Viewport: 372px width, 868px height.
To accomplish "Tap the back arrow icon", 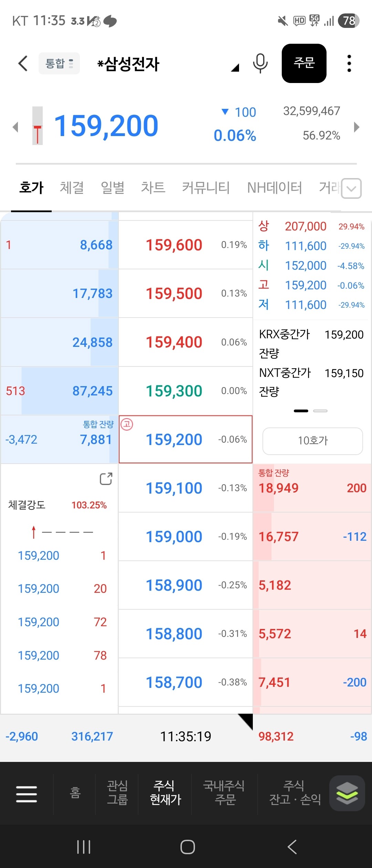I will [x=23, y=63].
